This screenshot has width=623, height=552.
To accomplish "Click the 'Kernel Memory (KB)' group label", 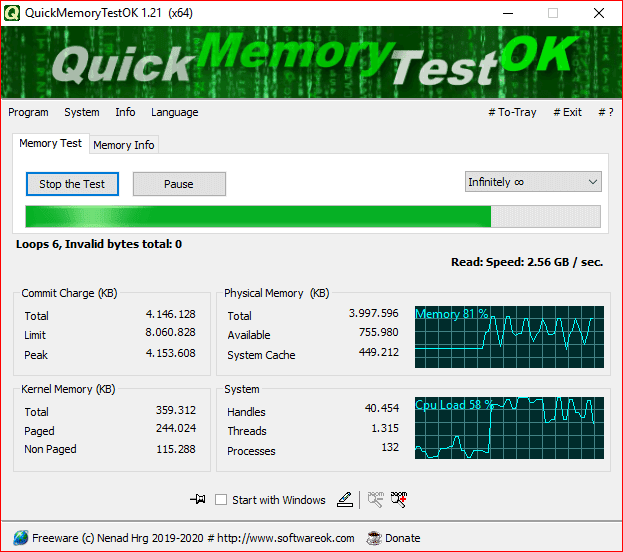I will pos(68,389).
